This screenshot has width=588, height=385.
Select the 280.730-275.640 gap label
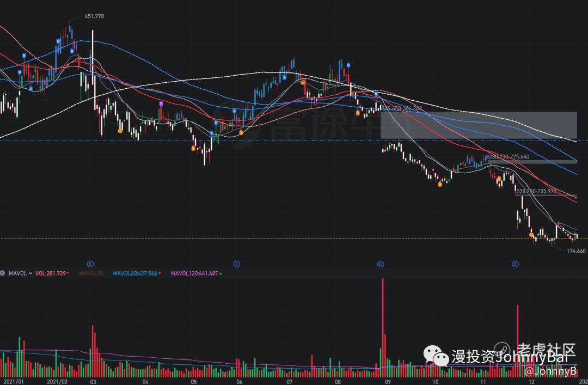(x=509, y=156)
